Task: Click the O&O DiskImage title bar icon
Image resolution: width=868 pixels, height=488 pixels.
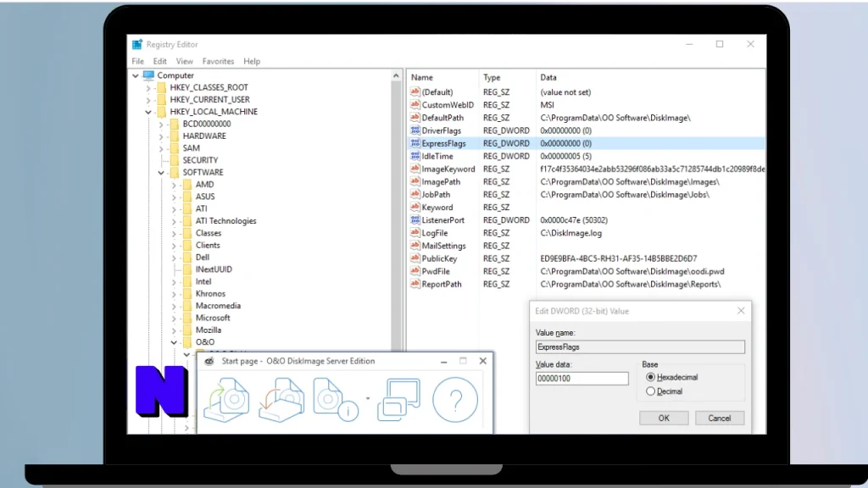Action: pyautogui.click(x=209, y=361)
